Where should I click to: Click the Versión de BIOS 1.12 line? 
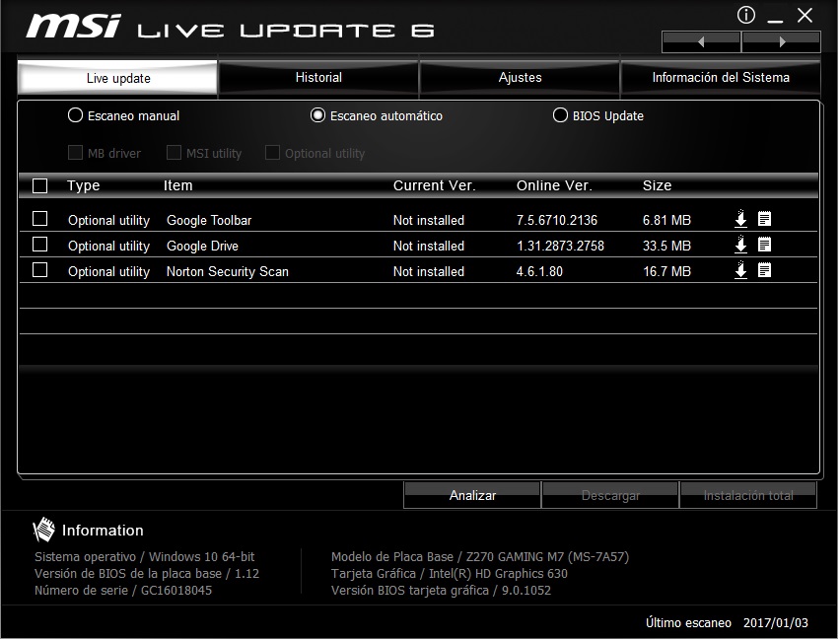pos(147,574)
